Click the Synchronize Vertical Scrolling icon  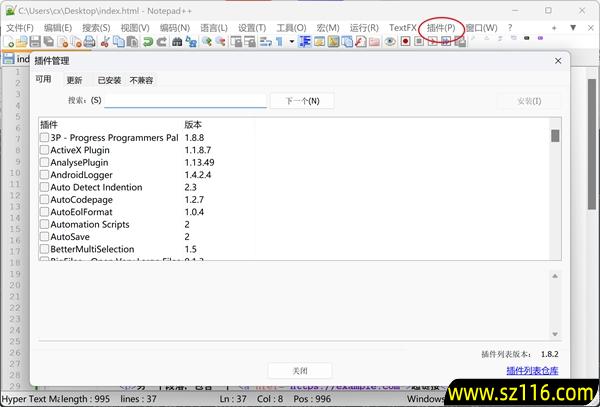pyautogui.click(x=236, y=41)
